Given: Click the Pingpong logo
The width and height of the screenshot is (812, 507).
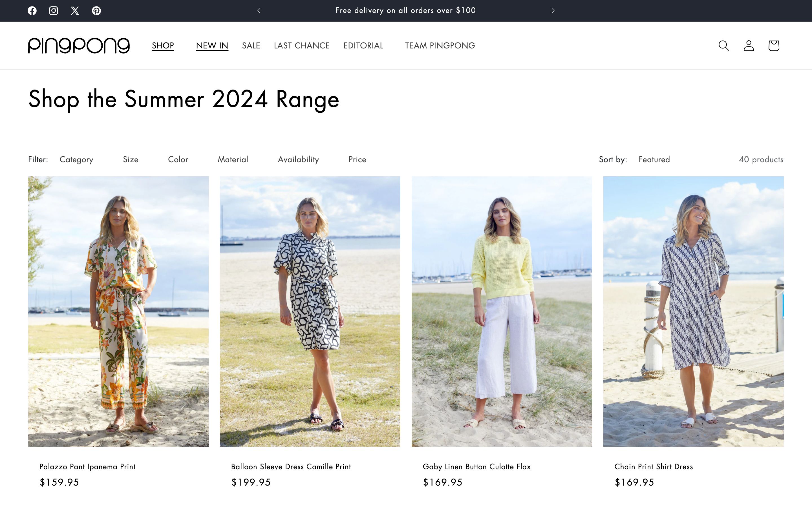Looking at the screenshot, I should click(x=79, y=46).
